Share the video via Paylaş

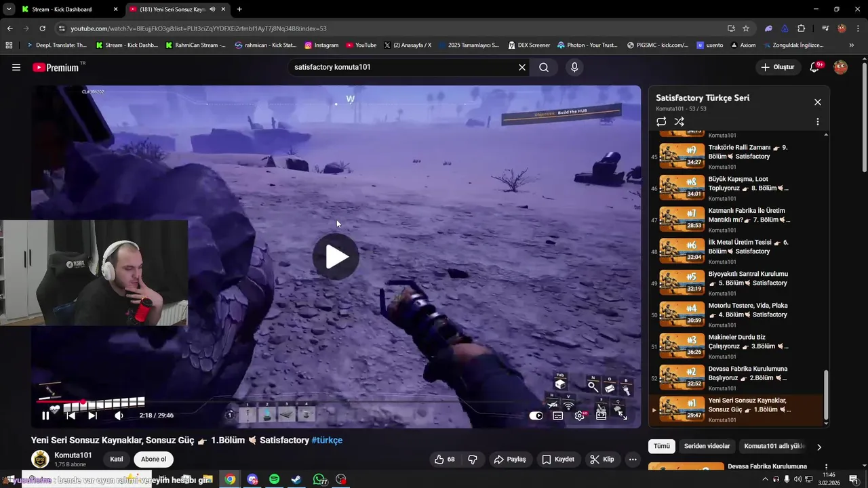[510, 459]
